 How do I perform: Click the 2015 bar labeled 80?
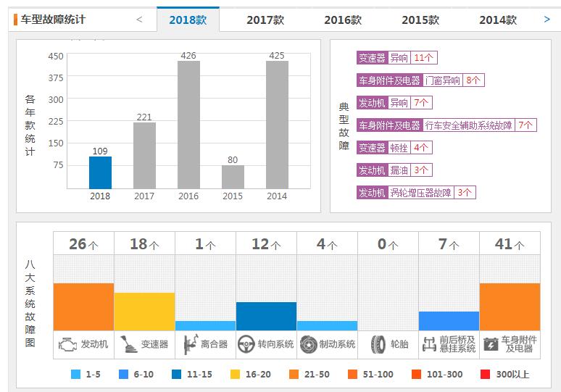[x=233, y=177]
